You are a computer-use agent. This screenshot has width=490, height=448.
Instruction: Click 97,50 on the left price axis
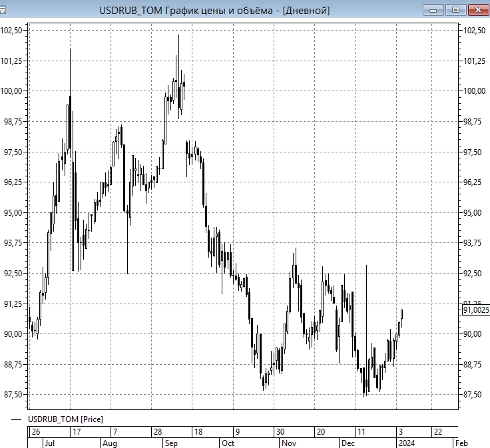(13, 152)
